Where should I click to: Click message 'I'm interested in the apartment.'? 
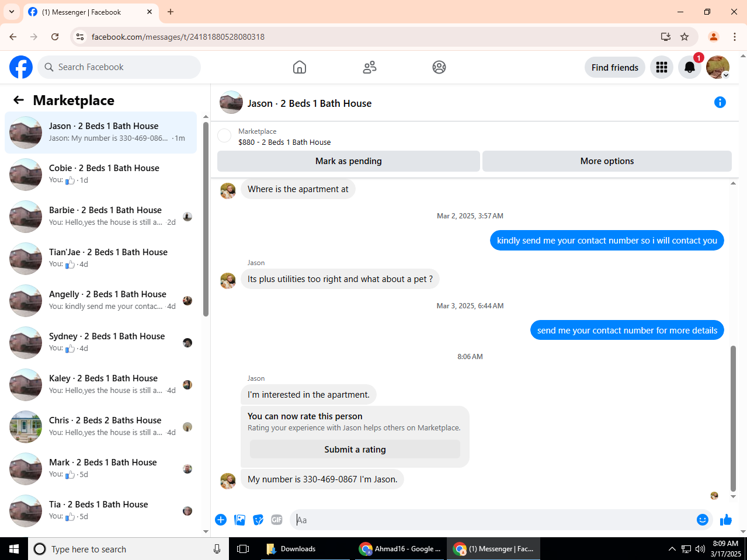point(308,395)
